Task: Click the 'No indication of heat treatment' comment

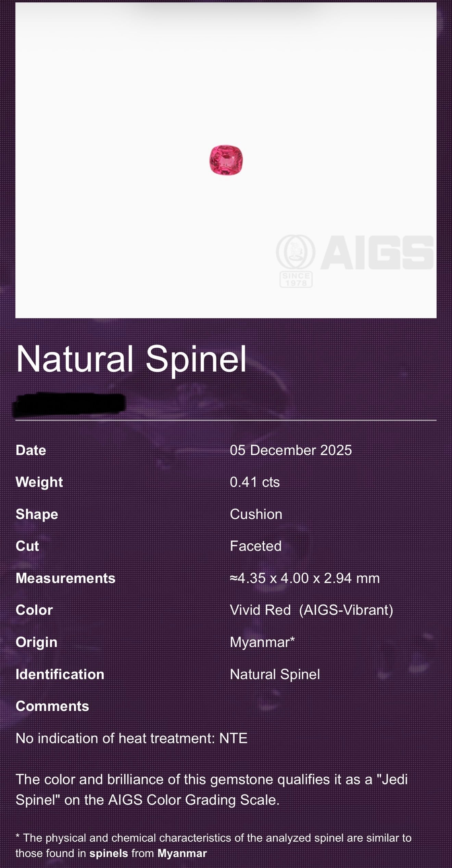Action: coord(131,738)
